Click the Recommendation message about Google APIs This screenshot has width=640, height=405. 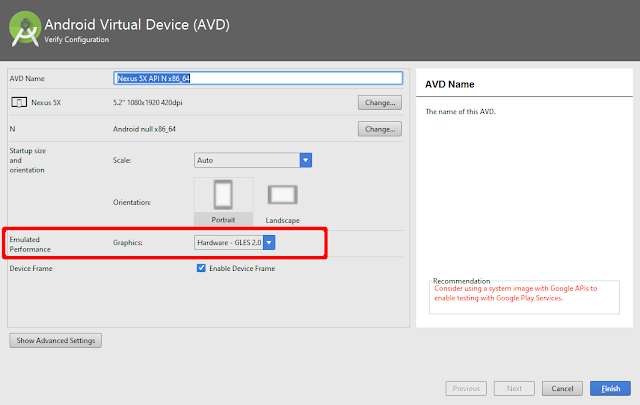pos(516,293)
